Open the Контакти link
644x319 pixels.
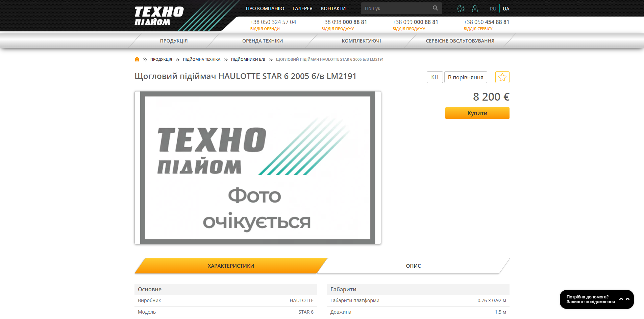(x=333, y=8)
